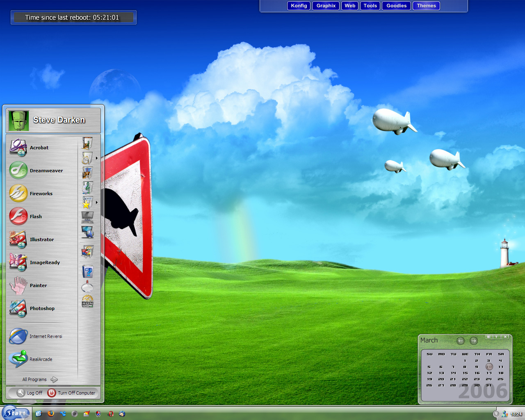The image size is (525, 420).
Task: Open All Programs list
Action: click(x=40, y=379)
